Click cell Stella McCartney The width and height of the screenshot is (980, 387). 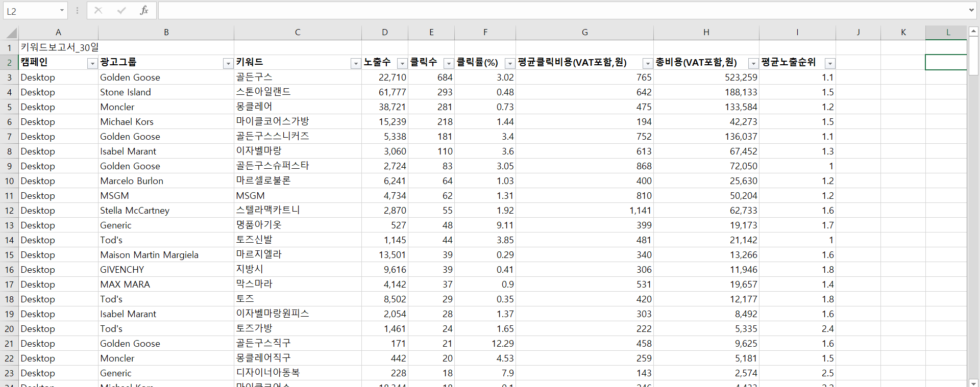166,211
